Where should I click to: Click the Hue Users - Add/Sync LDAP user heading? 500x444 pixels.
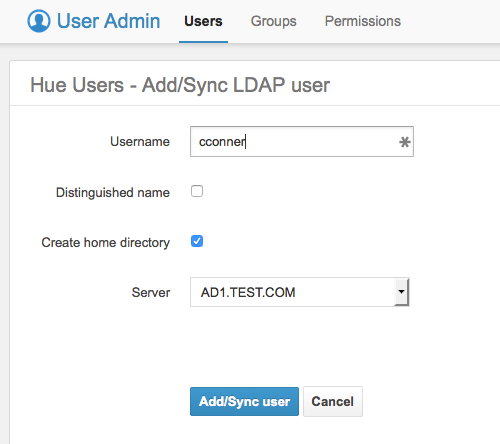[180, 85]
